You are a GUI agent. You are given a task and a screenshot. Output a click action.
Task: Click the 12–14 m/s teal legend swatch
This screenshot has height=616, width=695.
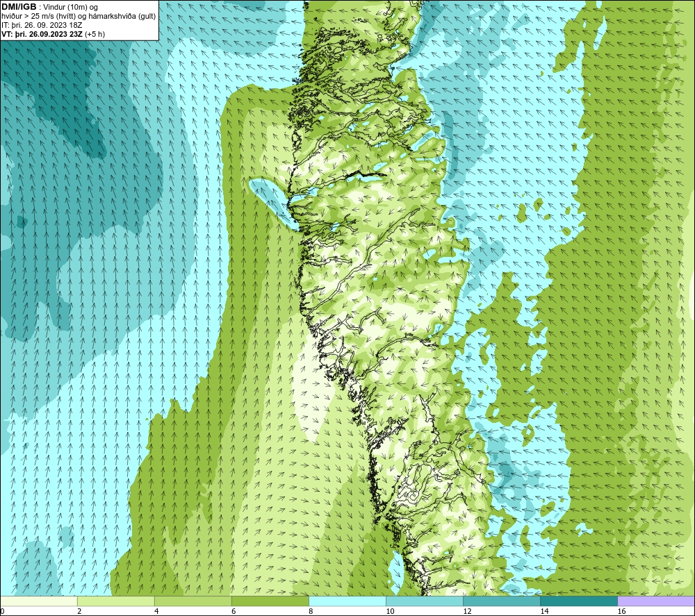coord(501,601)
